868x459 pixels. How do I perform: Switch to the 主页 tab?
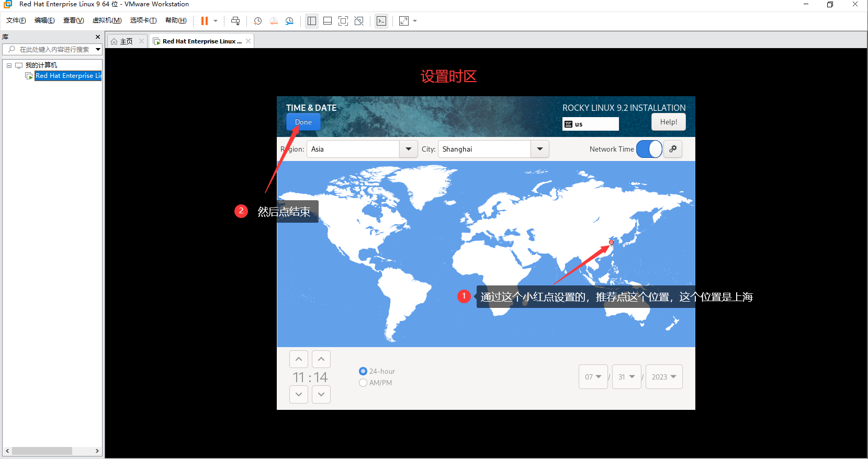[127, 41]
